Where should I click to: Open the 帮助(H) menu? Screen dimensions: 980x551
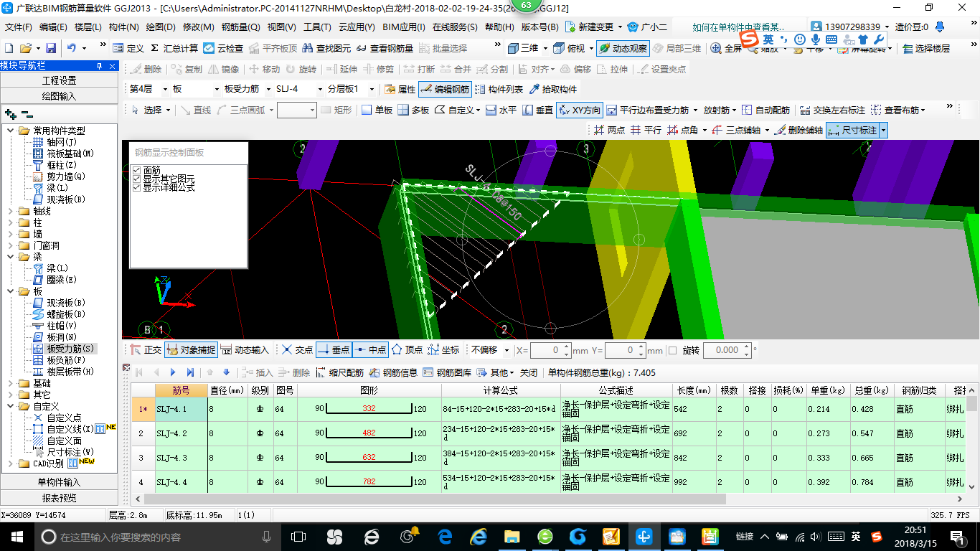click(x=499, y=27)
